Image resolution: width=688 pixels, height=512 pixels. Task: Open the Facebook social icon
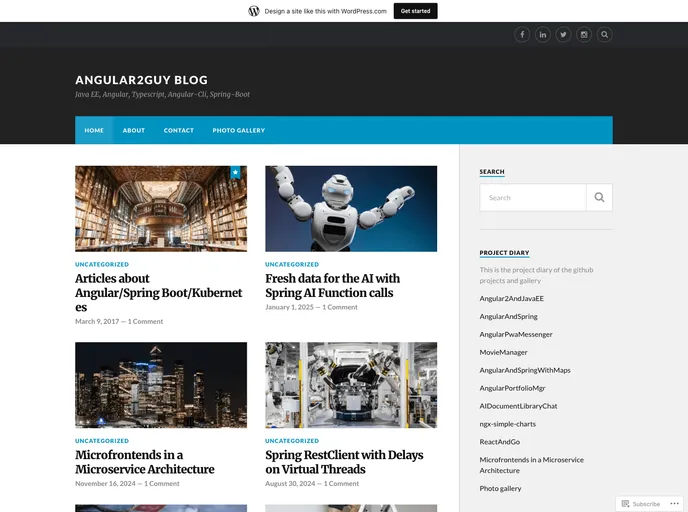(x=522, y=35)
